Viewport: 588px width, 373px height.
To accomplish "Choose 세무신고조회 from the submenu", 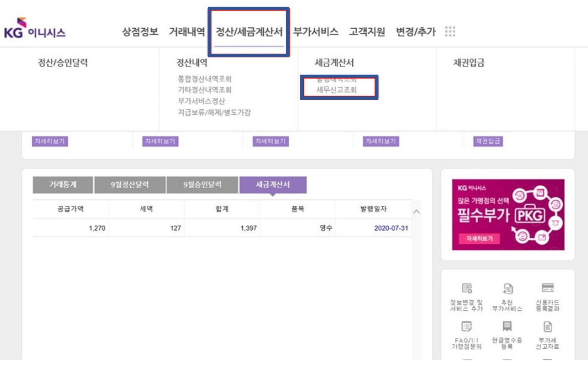I will [336, 90].
